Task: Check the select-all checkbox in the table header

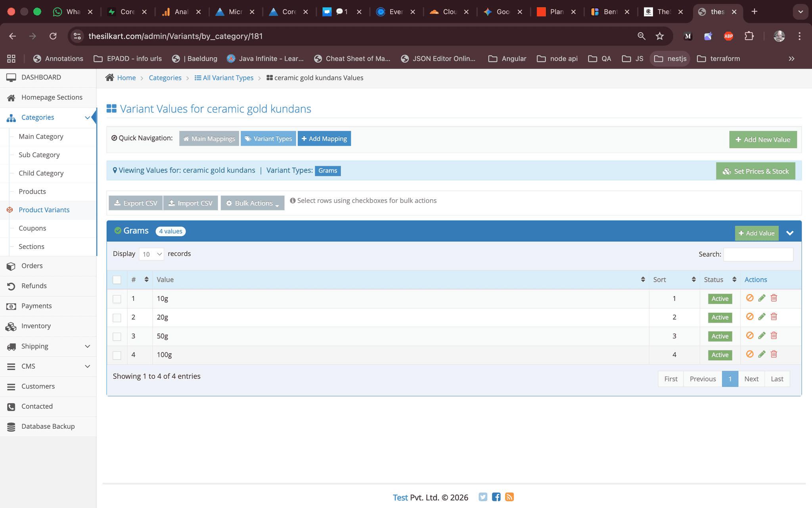Action: [x=117, y=280]
